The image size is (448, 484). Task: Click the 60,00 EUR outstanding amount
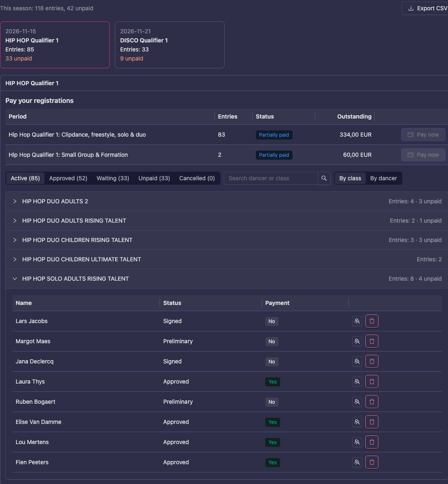(357, 155)
